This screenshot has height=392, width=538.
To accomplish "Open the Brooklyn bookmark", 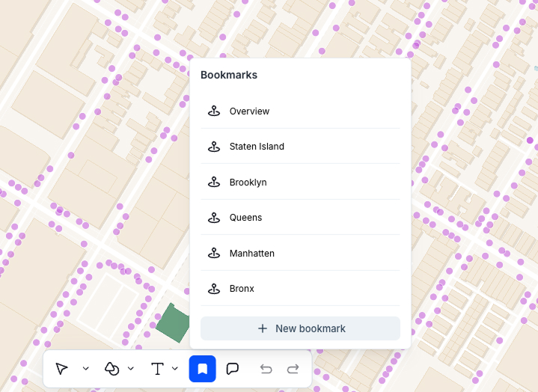I will point(248,183).
